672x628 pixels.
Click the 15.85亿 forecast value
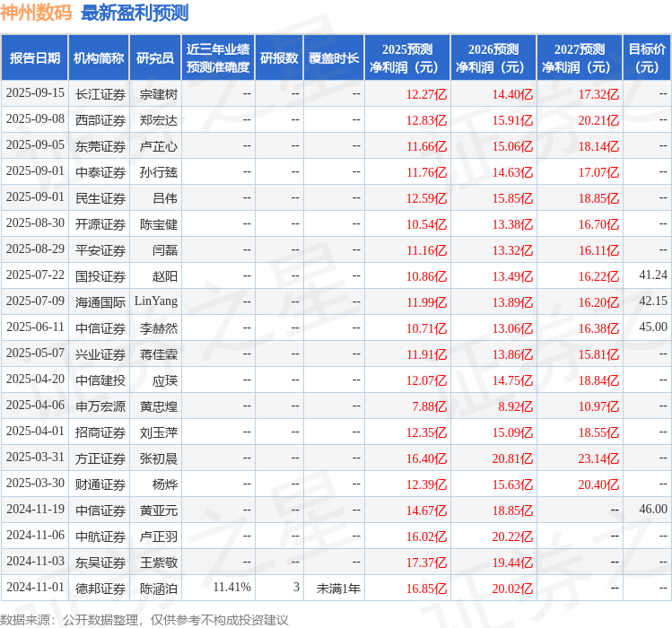tap(512, 198)
